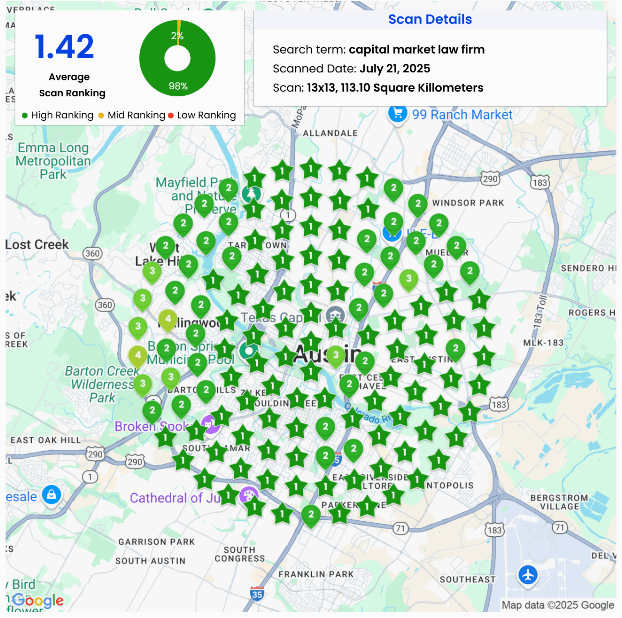Click the orange Mid Ranking legend dot
622x618 pixels.
click(x=101, y=115)
